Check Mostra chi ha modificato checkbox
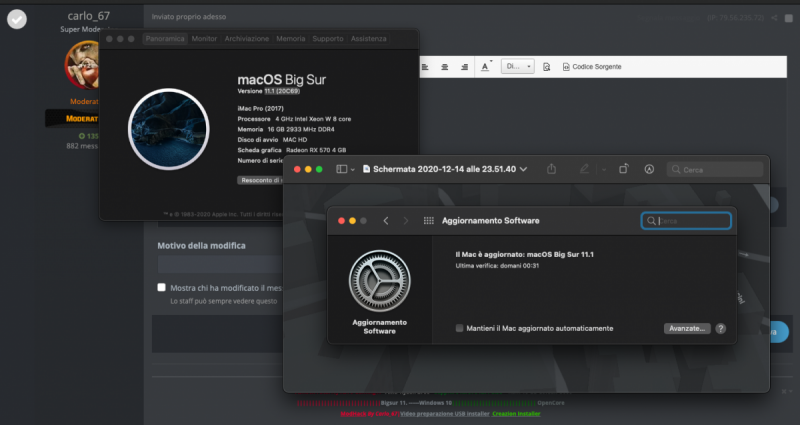This screenshot has height=425, width=800. pyautogui.click(x=161, y=287)
